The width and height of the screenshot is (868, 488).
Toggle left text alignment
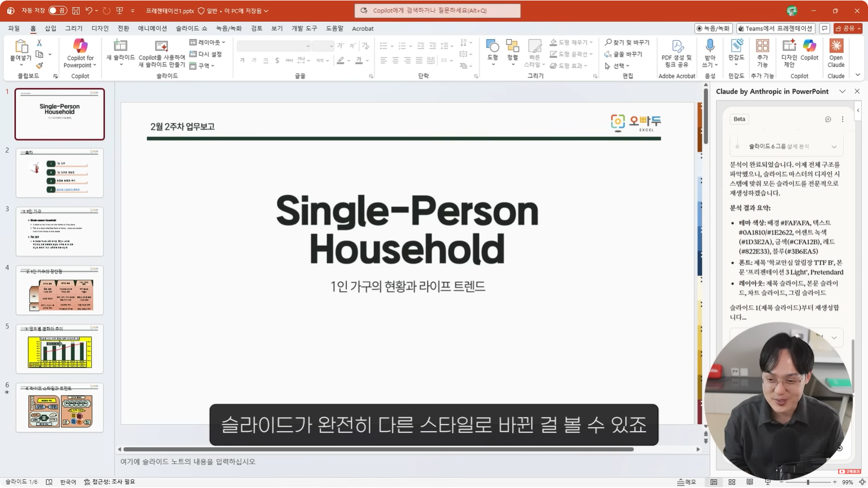point(384,60)
